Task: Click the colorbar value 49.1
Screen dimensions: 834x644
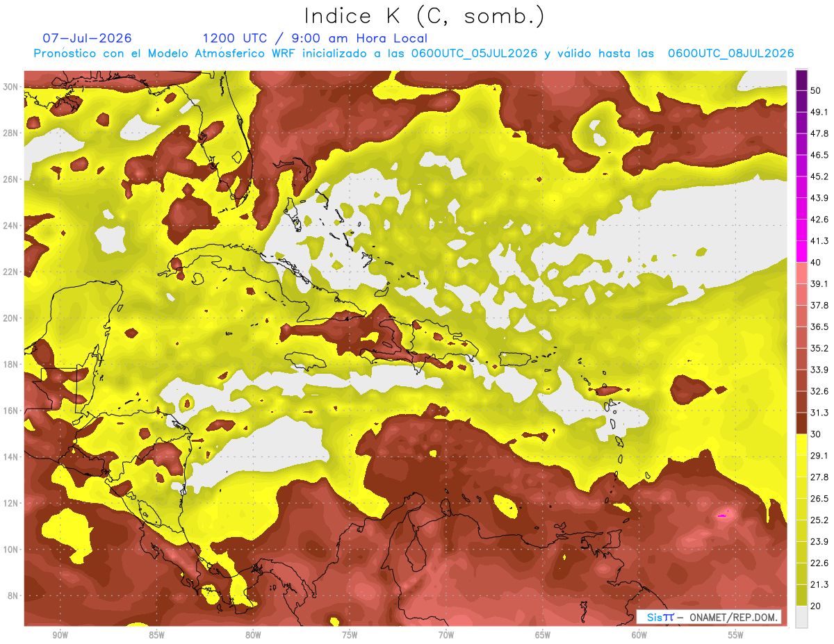Action: 819,112
